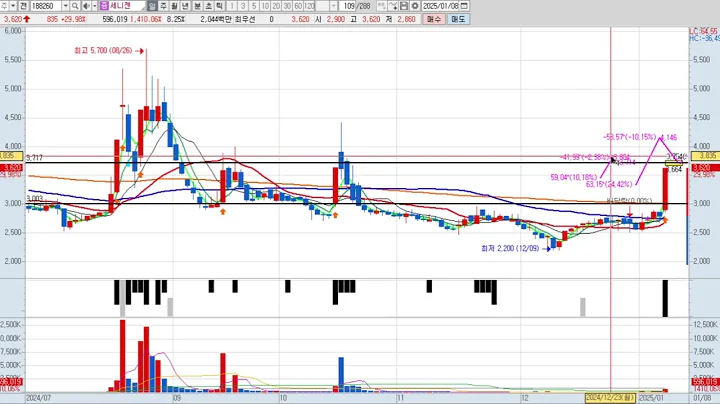The image size is (720, 404).
Task: Open the custom interval dropdown arrow
Action: [x=334, y=6]
